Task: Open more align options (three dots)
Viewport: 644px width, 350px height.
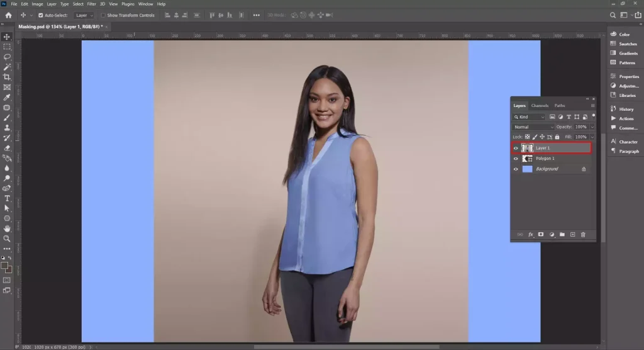Action: coord(257,15)
